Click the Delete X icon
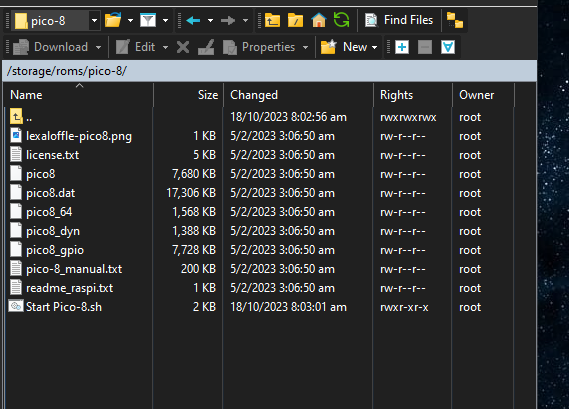This screenshot has height=409, width=569. (x=183, y=47)
